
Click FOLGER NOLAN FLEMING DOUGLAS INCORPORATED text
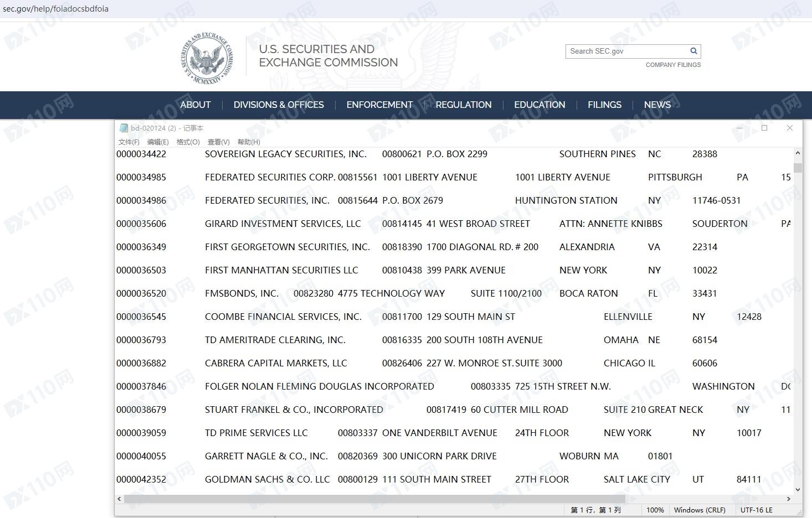[x=320, y=386]
